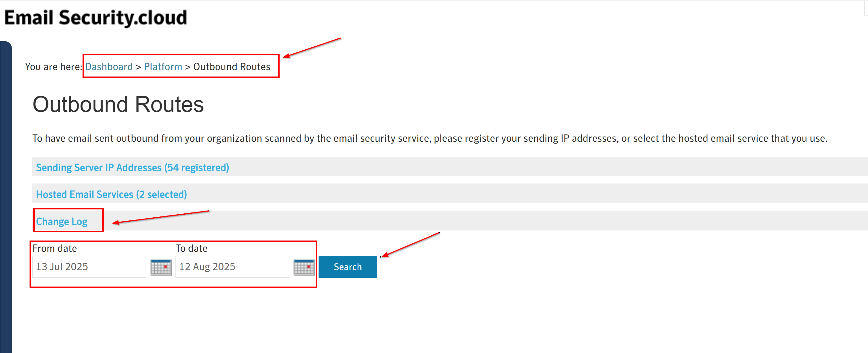Collapse the Change Log section
The image size is (868, 353).
(x=62, y=222)
